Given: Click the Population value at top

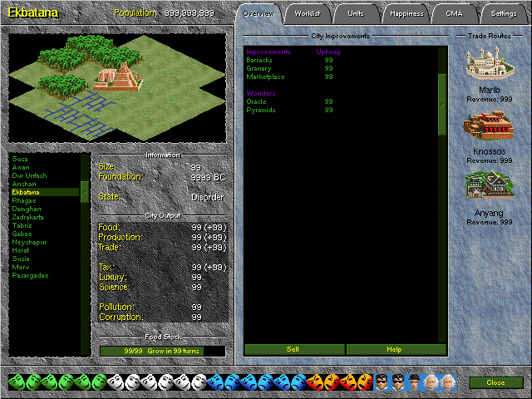Looking at the screenshot, I should pyautogui.click(x=190, y=13).
